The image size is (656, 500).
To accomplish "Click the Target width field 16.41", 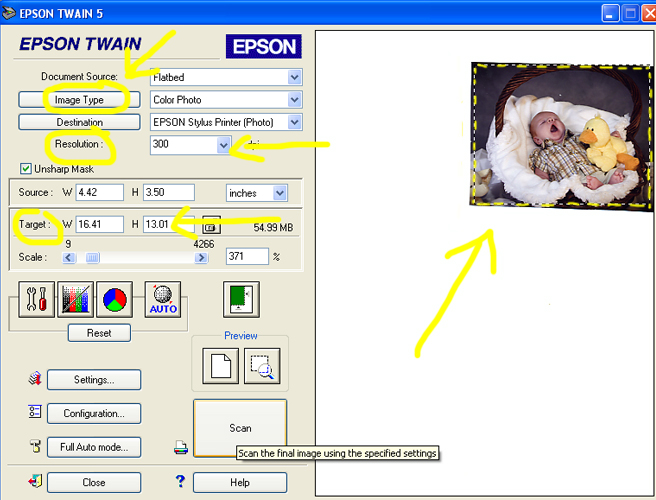I will 100,224.
